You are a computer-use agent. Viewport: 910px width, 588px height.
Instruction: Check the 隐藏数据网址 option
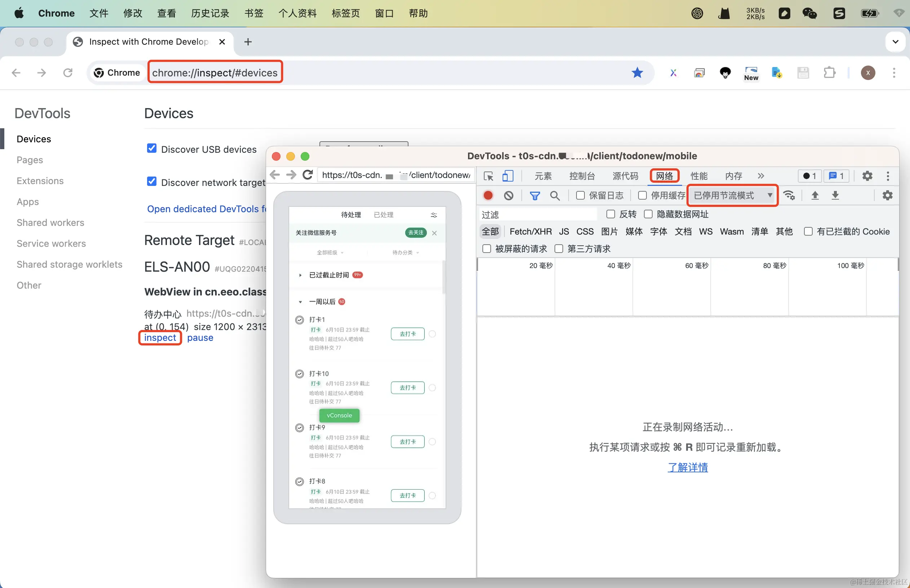648,214
